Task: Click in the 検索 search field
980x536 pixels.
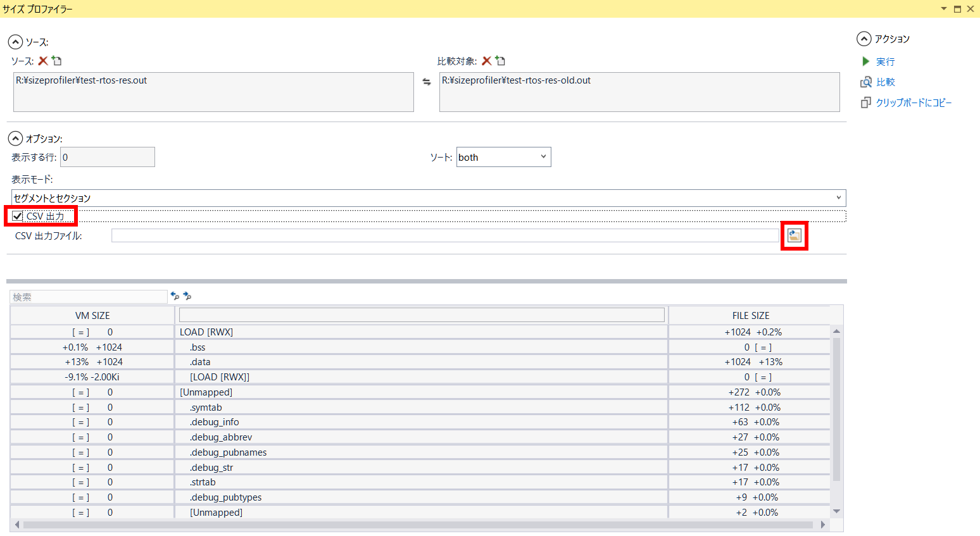Action: click(89, 297)
